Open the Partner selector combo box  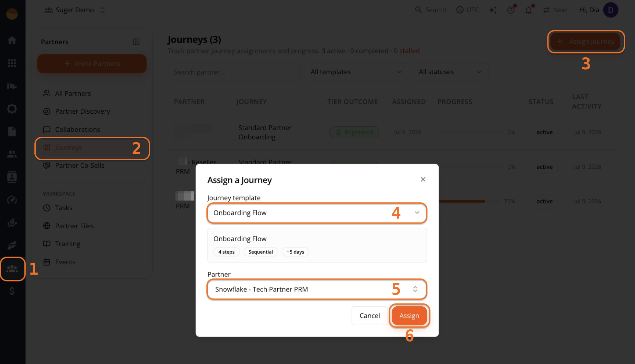click(x=317, y=289)
